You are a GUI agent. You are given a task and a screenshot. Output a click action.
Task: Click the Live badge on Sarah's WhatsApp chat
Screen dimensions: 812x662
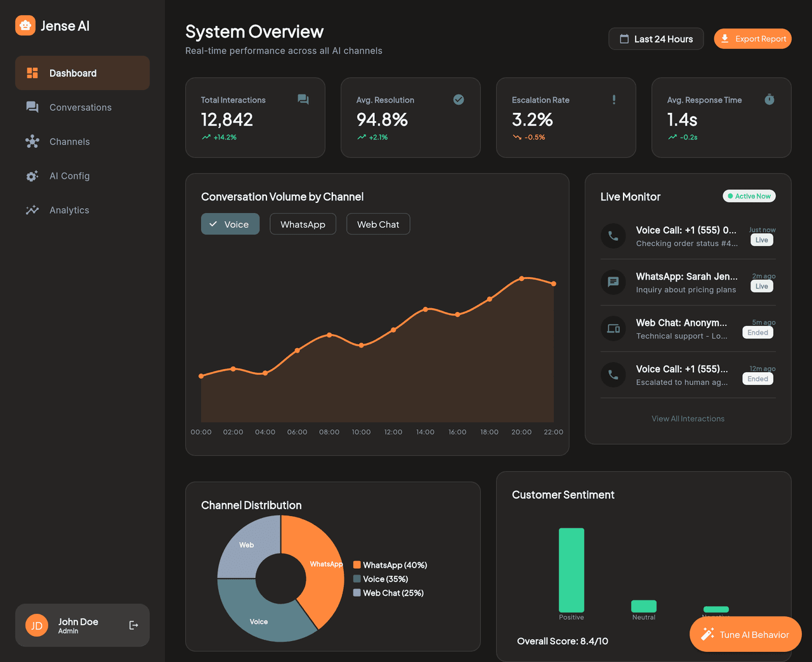[761, 285]
